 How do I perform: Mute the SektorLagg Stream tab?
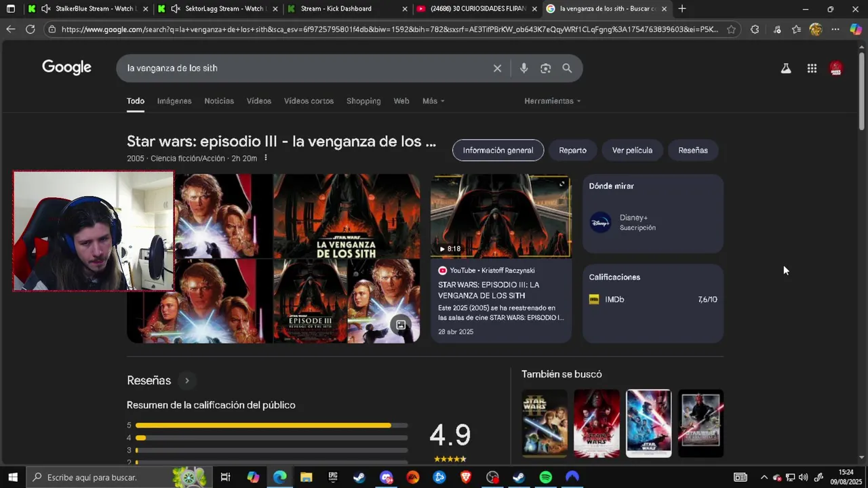coord(176,9)
